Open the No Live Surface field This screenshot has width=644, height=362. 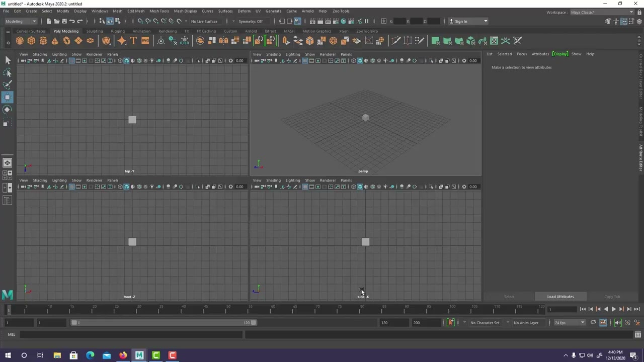click(204, 21)
